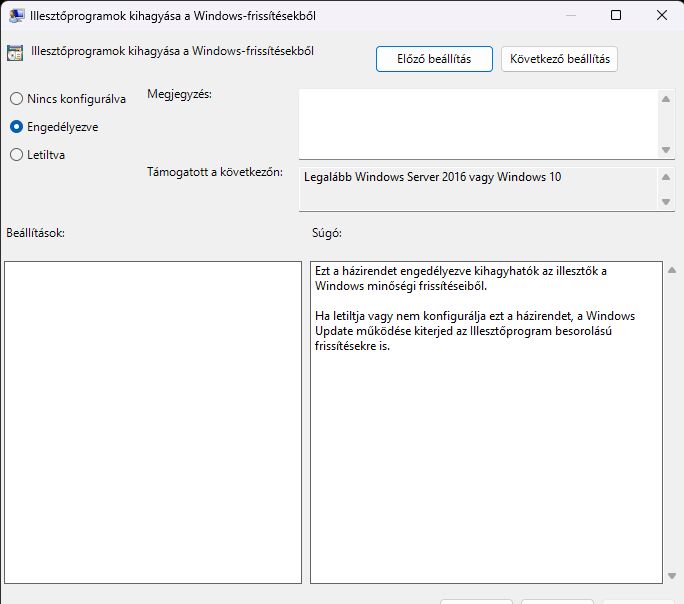Click the Ha letiltja vagy nem konfigurálja paragraph
Image resolution: width=684 pixels, height=604 pixels.
(x=475, y=331)
